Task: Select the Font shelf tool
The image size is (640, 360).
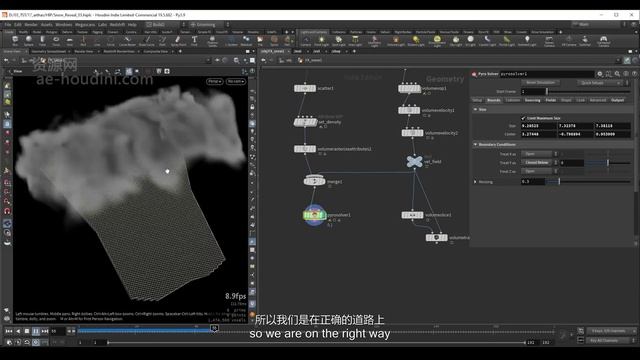Action: (x=194, y=40)
